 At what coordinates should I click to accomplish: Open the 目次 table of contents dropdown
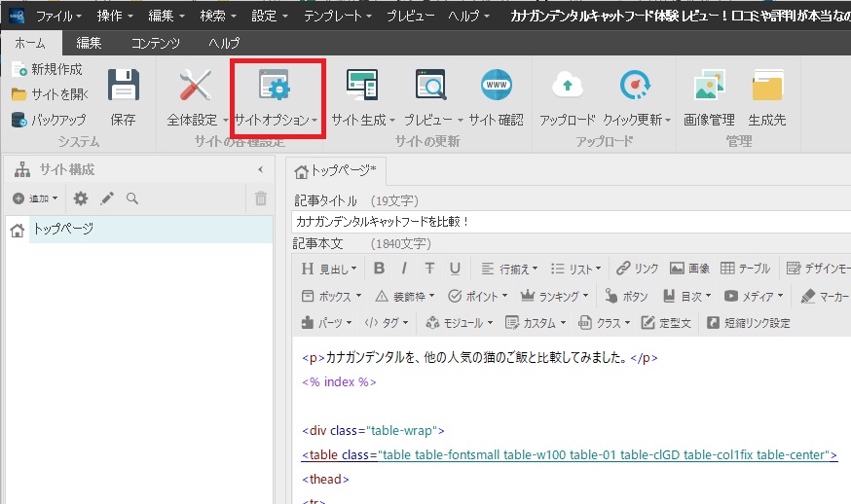click(686, 296)
